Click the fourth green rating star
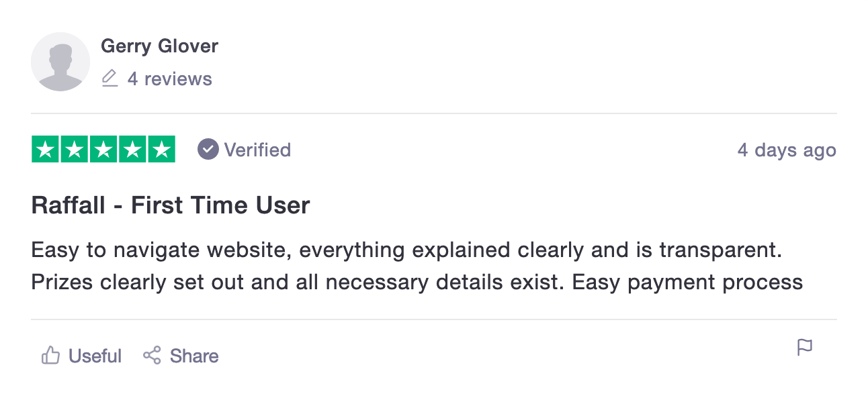Image resolution: width=868 pixels, height=400 pixels. point(132,150)
